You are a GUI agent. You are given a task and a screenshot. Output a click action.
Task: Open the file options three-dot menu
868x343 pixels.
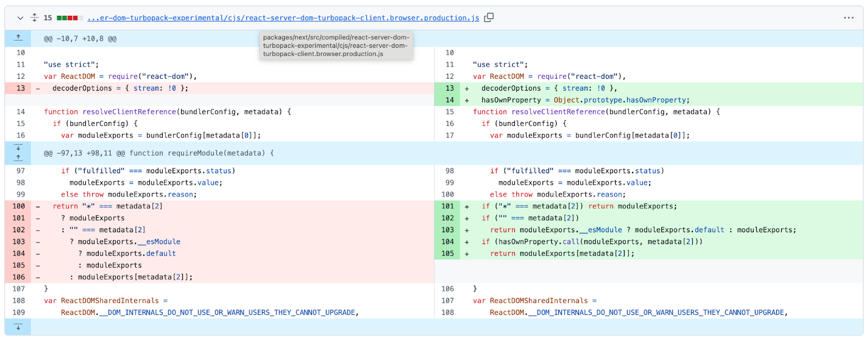(x=848, y=18)
